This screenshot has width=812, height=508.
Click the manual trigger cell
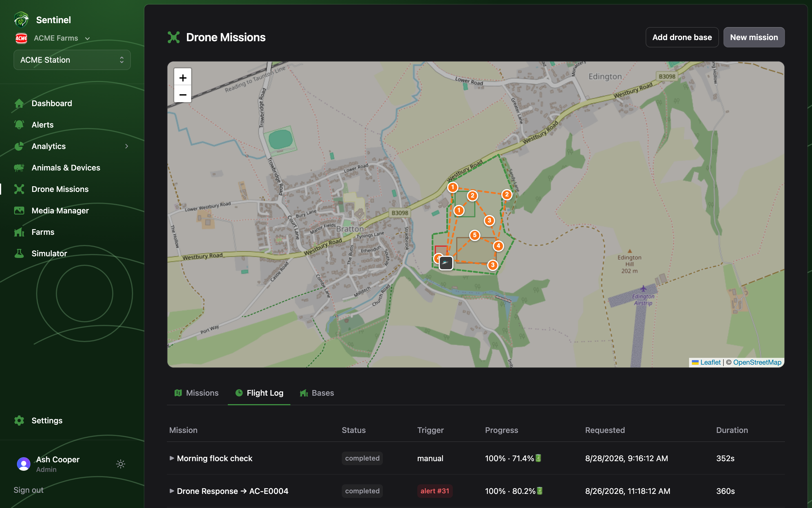click(430, 458)
